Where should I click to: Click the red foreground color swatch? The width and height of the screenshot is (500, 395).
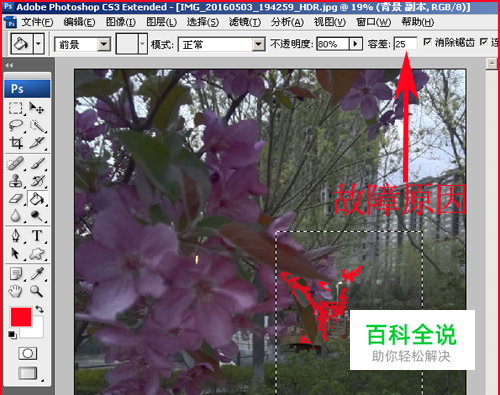tap(21, 317)
